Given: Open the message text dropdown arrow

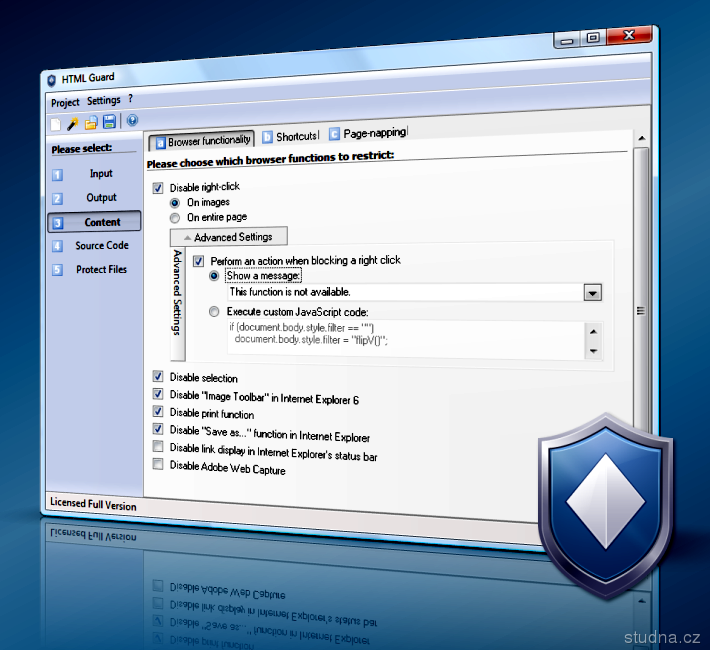Looking at the screenshot, I should pos(593,293).
